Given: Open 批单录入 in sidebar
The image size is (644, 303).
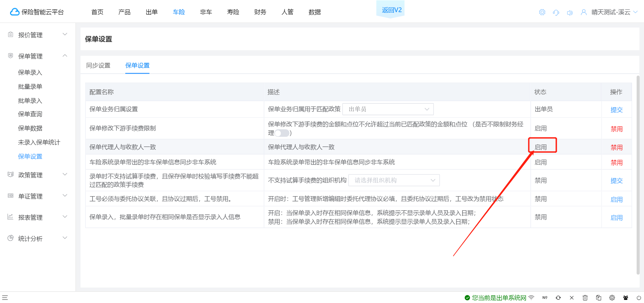Looking at the screenshot, I should (x=30, y=101).
